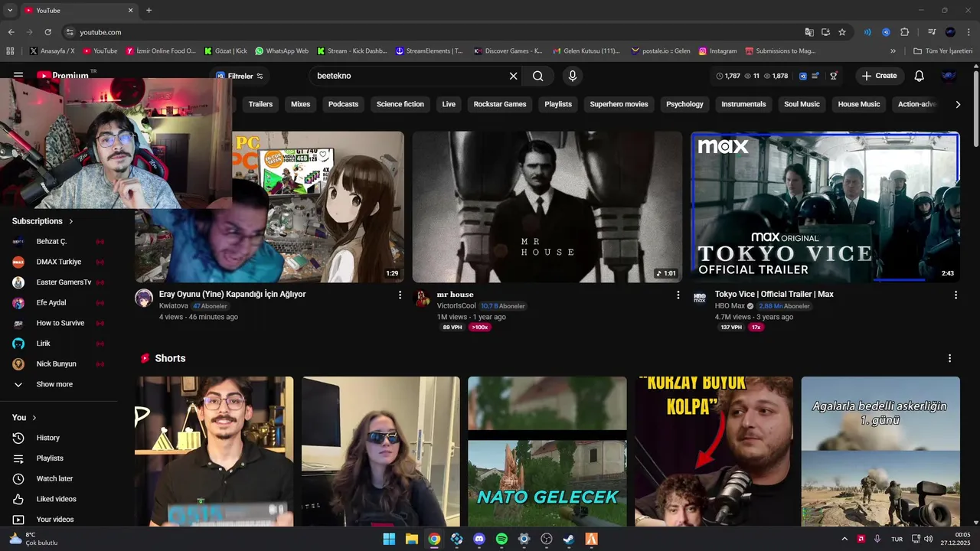Viewport: 980px width, 551px height.
Task: Start voice search with the microphone icon
Action: pos(572,76)
